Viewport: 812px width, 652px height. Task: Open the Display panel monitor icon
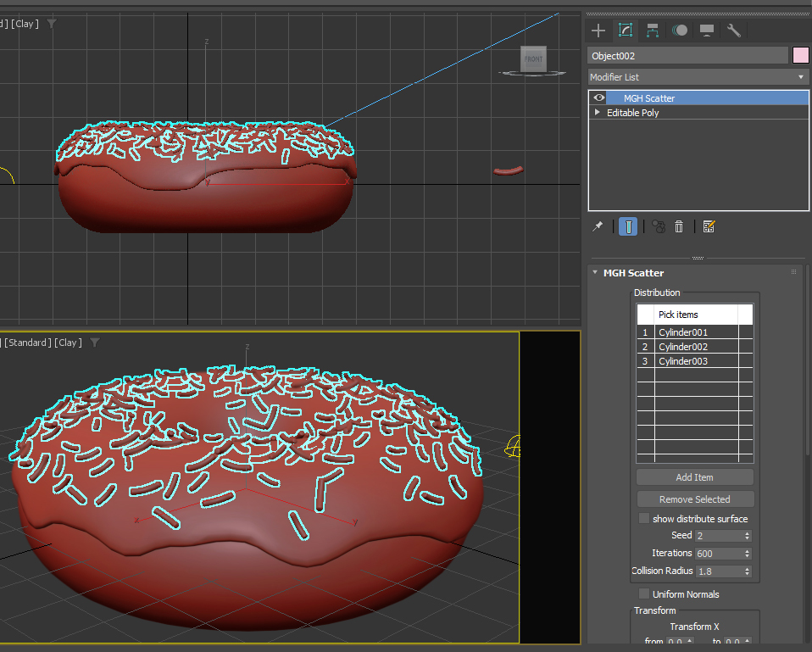coord(707,31)
